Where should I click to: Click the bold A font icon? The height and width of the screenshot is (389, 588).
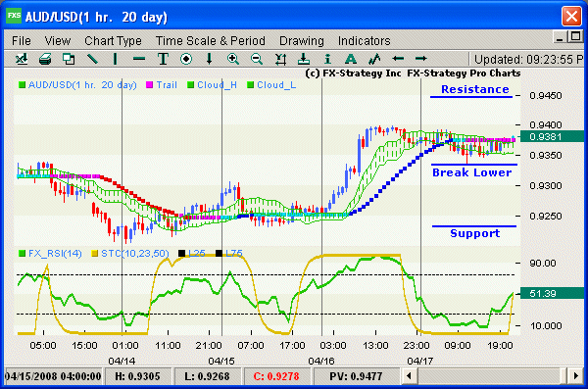(x=351, y=59)
